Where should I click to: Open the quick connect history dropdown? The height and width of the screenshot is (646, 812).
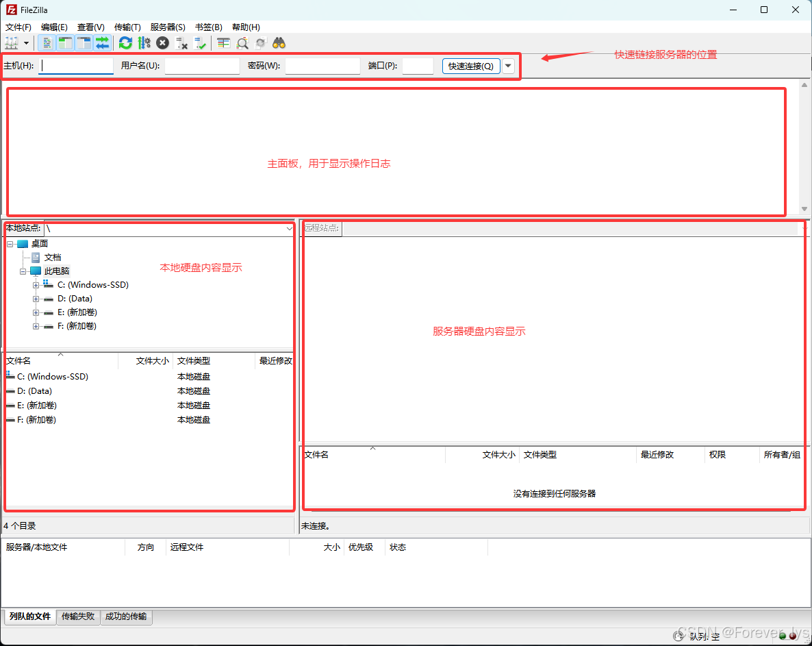click(508, 66)
